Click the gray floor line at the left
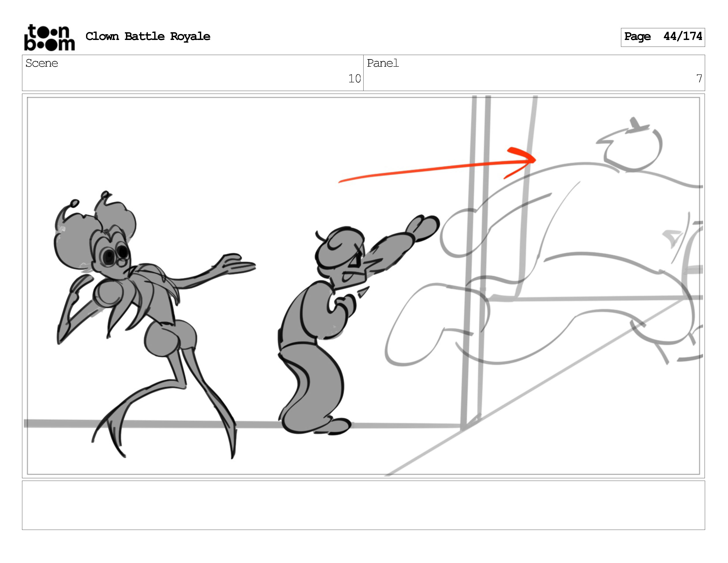728x563 pixels. coord(57,423)
